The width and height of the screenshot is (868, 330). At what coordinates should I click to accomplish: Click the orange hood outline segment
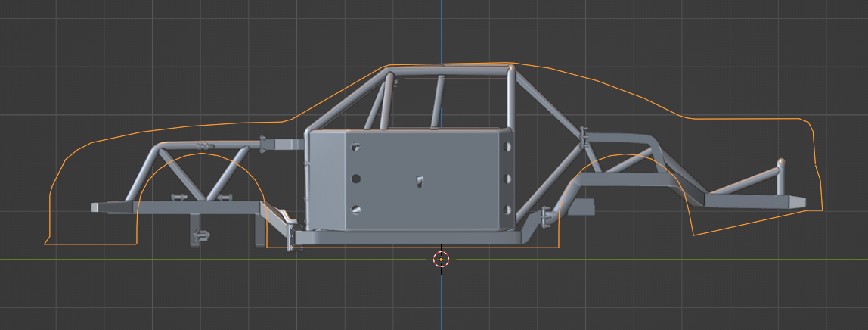[x=189, y=126]
